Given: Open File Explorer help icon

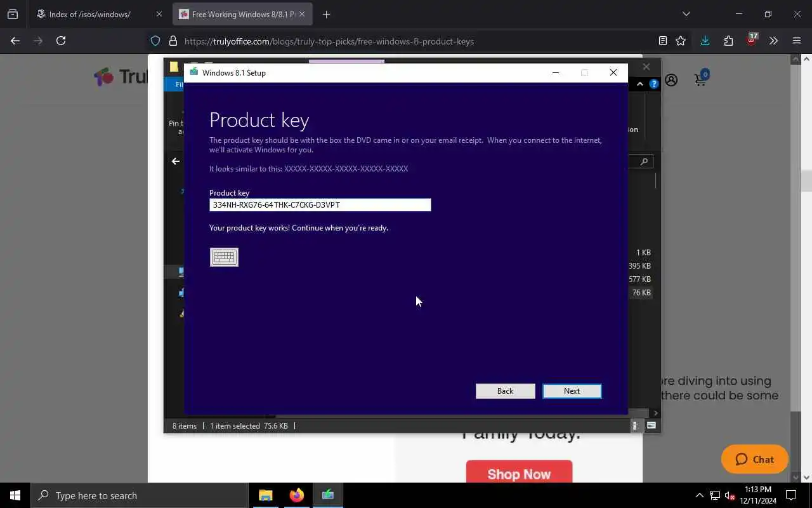Looking at the screenshot, I should tap(654, 84).
